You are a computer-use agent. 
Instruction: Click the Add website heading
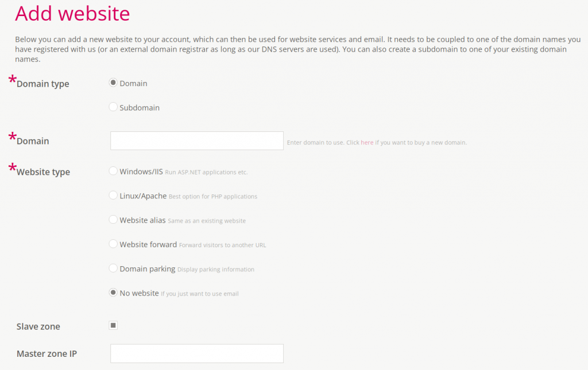pos(72,13)
